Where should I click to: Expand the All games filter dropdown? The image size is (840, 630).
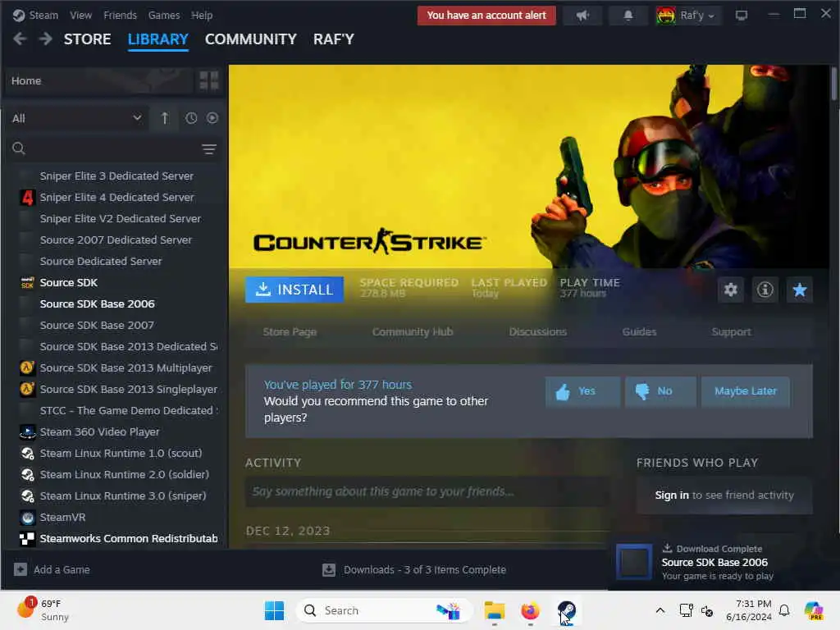click(x=77, y=118)
